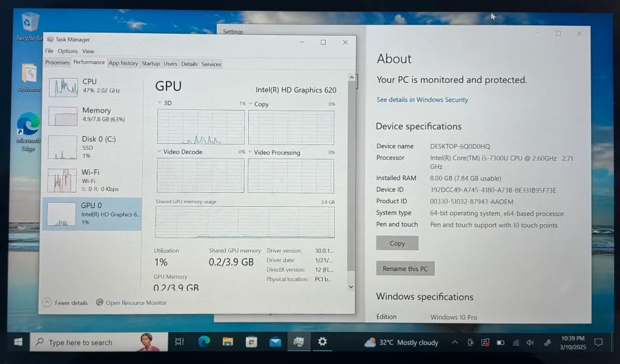Image resolution: width=620 pixels, height=364 pixels.
Task: Open the Video Decode graph dropdown
Action: (160, 152)
